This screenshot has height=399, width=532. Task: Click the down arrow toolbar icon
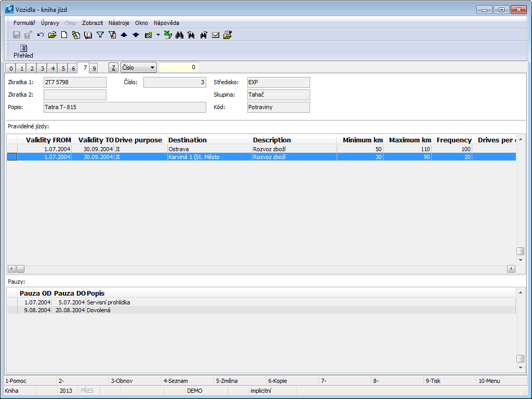(x=136, y=35)
